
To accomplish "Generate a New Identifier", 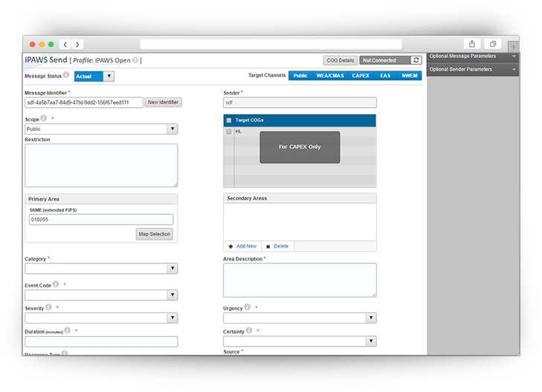I will [x=163, y=103].
